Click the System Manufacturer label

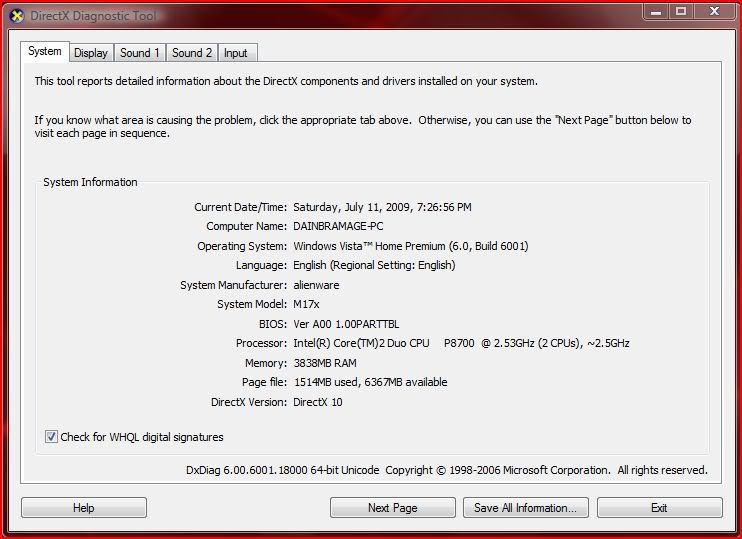234,285
